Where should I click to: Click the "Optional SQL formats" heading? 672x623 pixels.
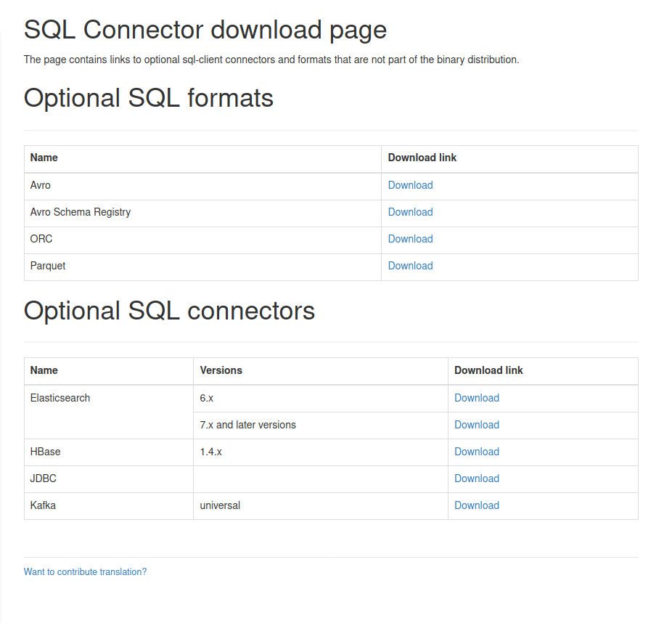pyautogui.click(x=149, y=98)
